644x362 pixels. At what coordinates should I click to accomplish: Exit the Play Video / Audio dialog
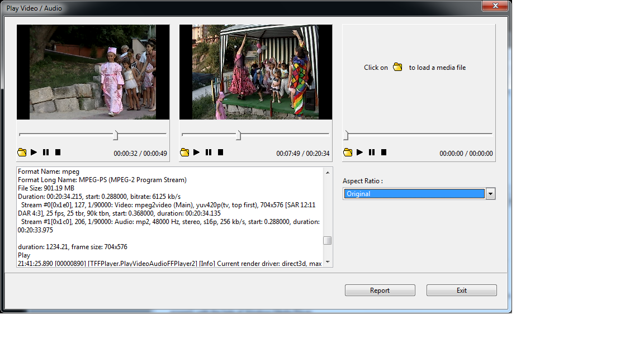(461, 290)
